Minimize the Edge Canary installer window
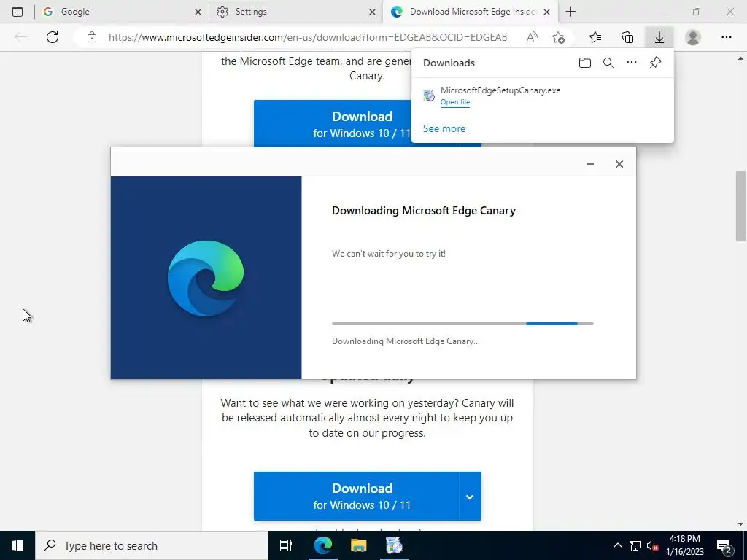The width and height of the screenshot is (747, 560). pos(589,164)
